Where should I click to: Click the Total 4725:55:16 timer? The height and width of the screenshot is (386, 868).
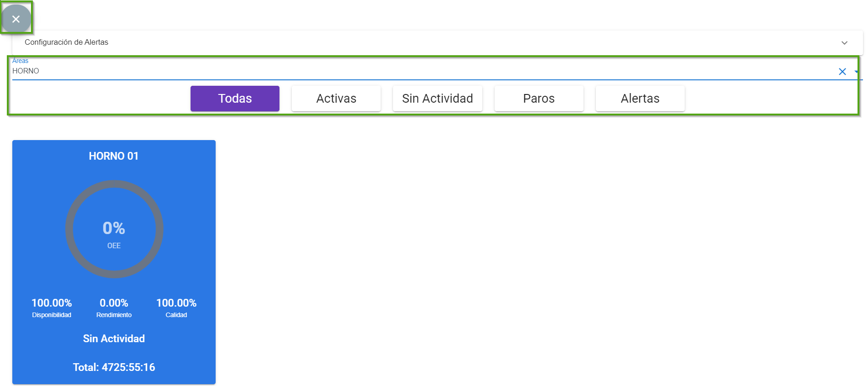pos(114,367)
